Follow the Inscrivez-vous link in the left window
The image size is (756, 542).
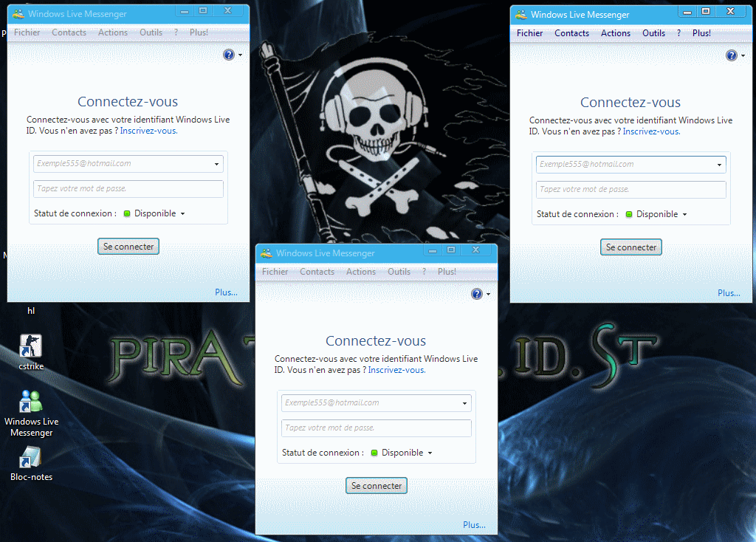coord(149,131)
